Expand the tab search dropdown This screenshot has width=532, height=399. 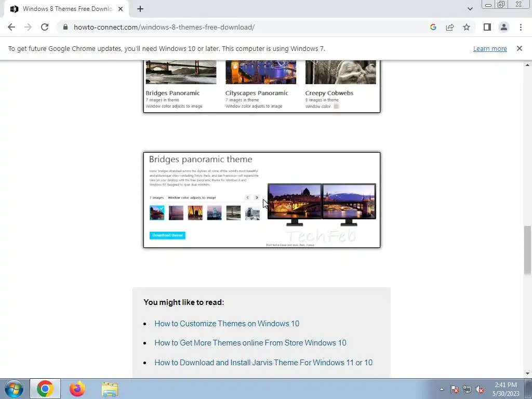(470, 9)
